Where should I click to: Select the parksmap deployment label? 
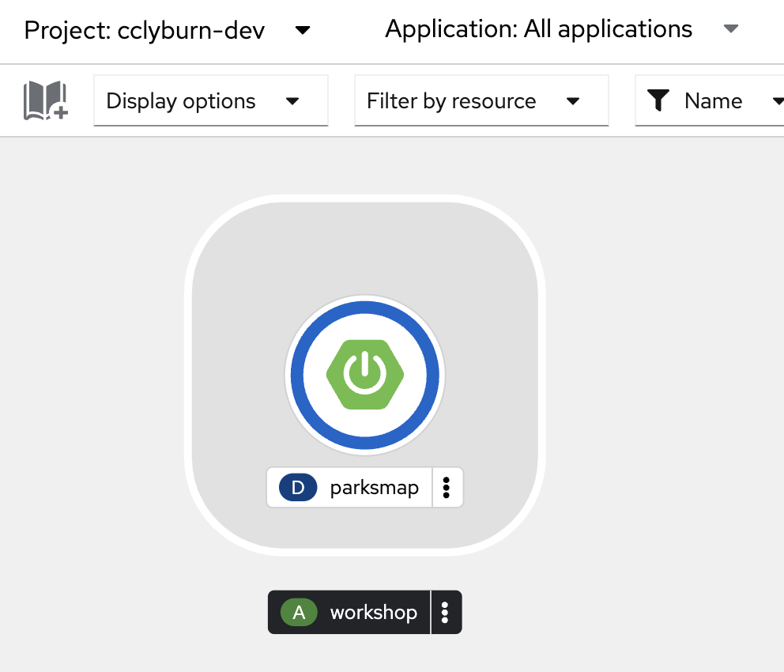click(x=374, y=488)
